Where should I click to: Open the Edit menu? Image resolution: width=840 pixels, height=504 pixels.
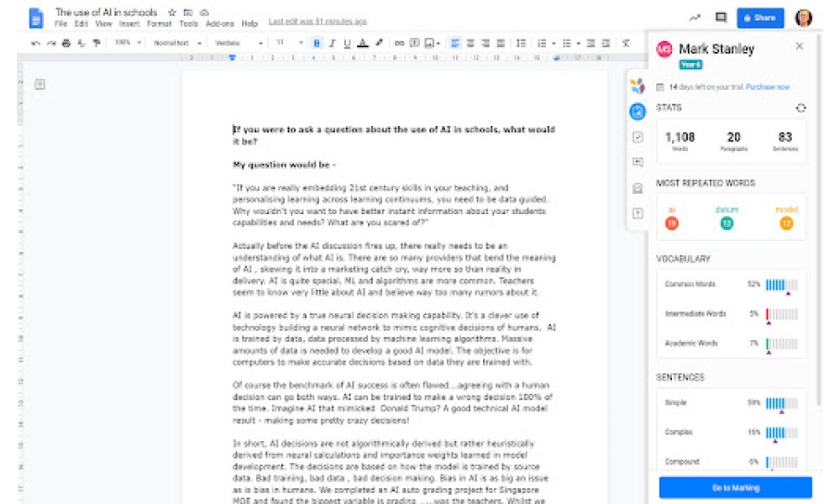click(81, 24)
